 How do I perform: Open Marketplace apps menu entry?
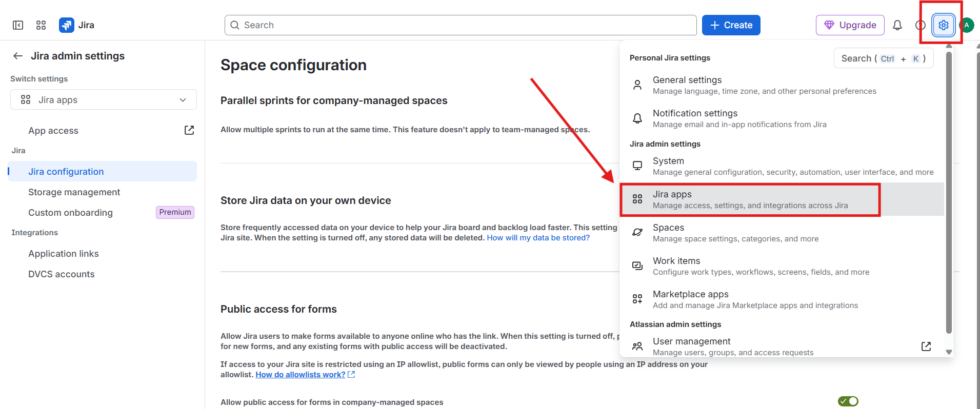[782, 299]
